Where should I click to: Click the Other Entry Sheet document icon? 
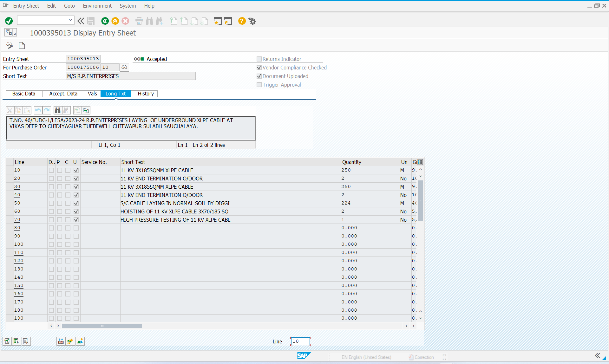(22, 46)
